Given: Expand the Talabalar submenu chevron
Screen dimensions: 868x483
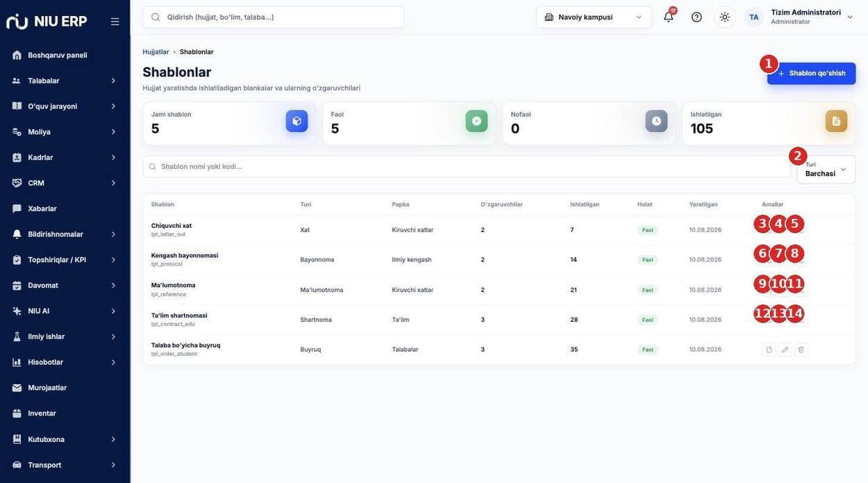Looking at the screenshot, I should 113,81.
